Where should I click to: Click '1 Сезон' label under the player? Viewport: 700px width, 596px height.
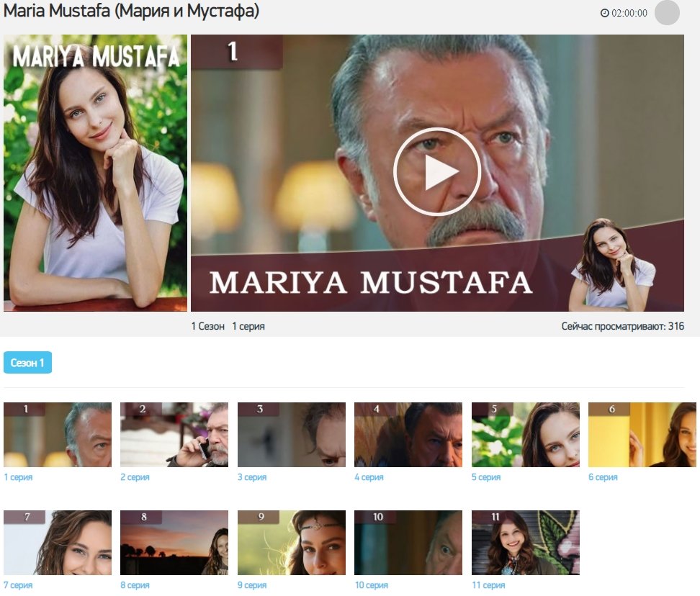[208, 326]
